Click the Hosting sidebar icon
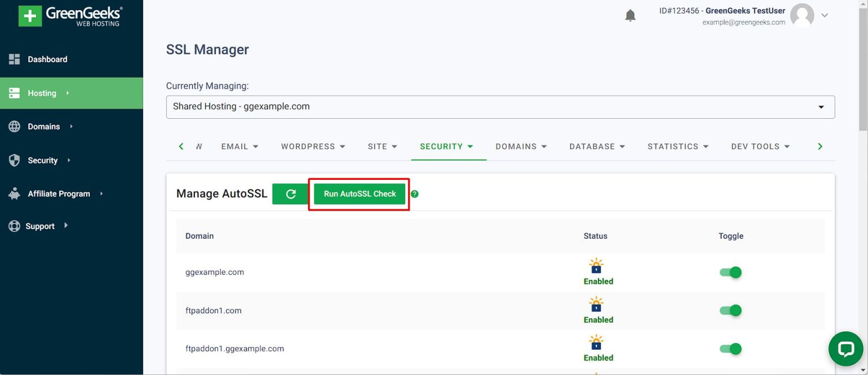Image resolution: width=868 pixels, height=375 pixels. 14,93
